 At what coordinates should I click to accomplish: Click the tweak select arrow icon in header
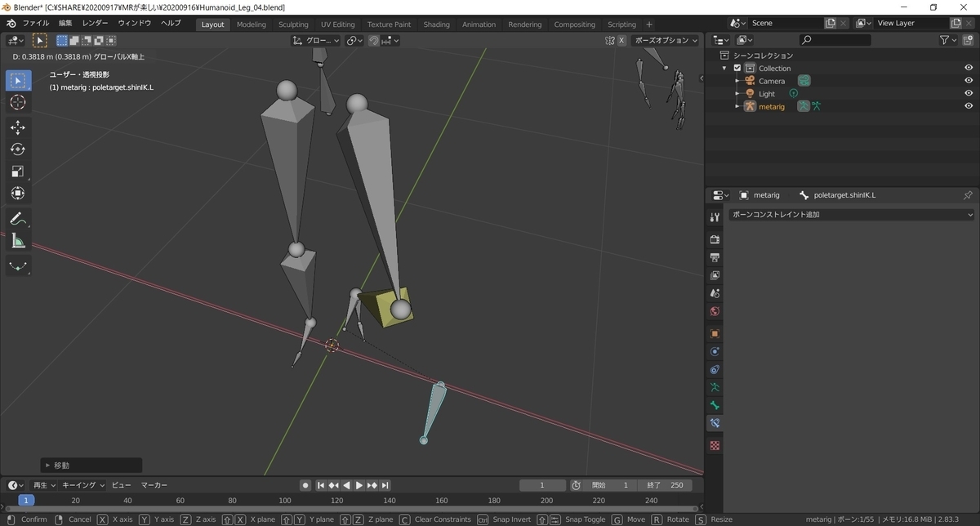(x=39, y=40)
